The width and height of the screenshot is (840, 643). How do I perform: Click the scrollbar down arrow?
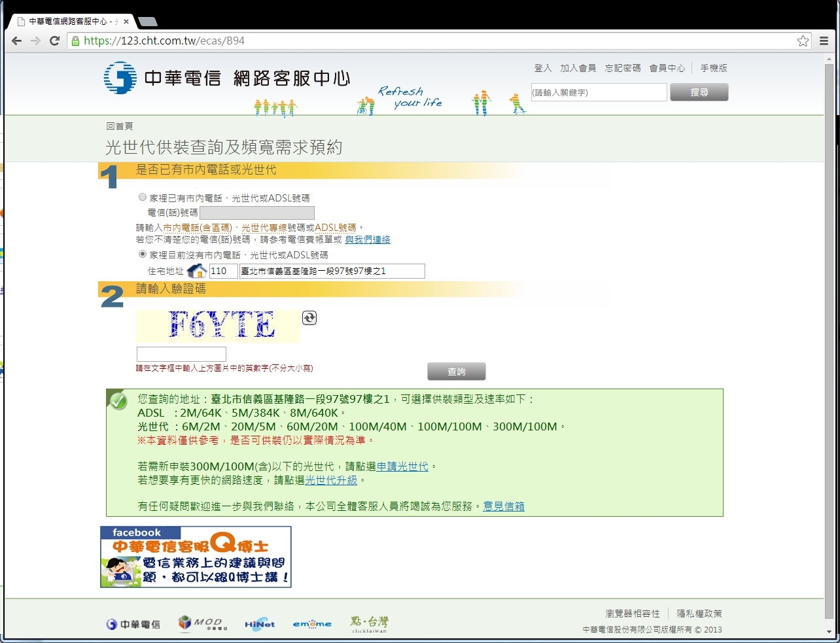[x=830, y=632]
